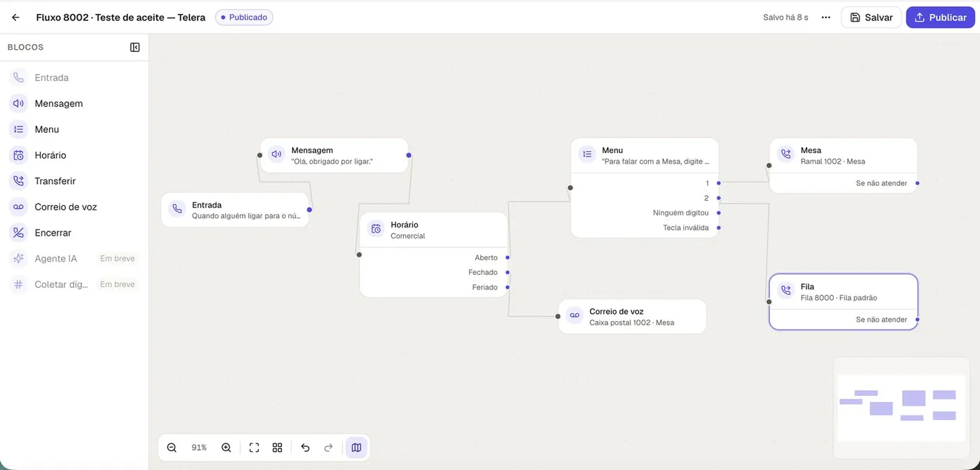Viewport: 980px width, 470px height.
Task: Zoom out the canvas
Action: click(171, 448)
